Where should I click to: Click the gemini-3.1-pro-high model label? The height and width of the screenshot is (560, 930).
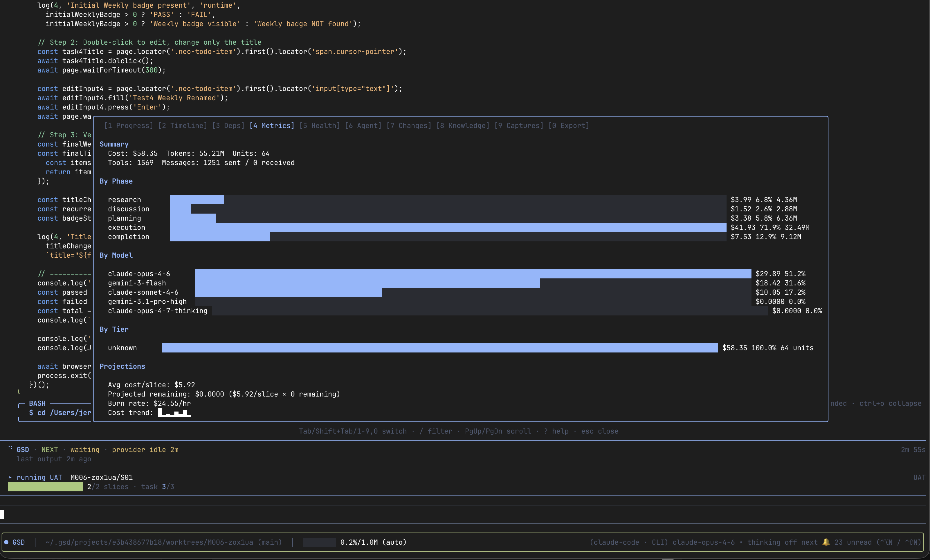tap(147, 301)
